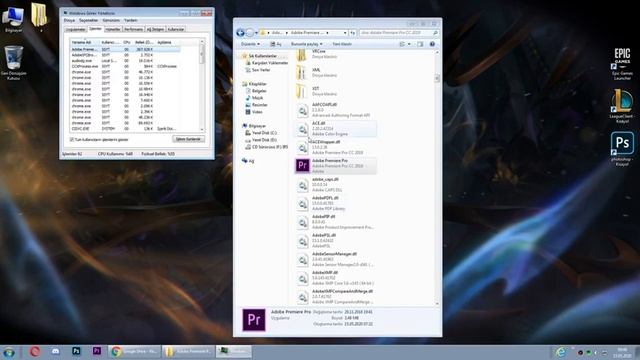Screen dimensions: 640x360
Task: Click the Premiere Pro icon in the taskbar
Action: click(97, 351)
